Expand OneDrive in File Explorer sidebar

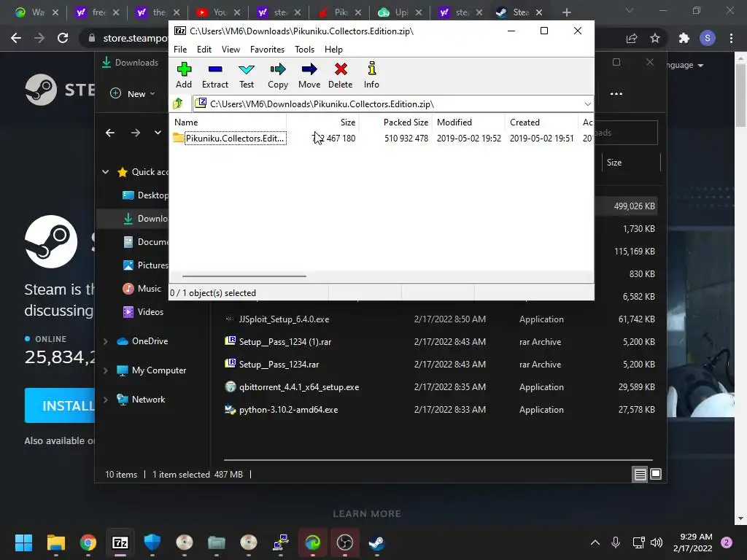tap(105, 341)
